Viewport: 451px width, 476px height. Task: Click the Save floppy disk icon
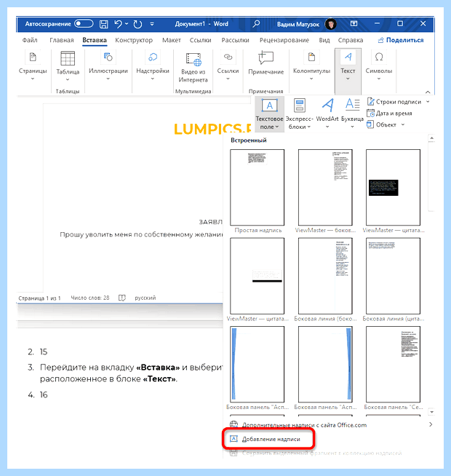104,24
